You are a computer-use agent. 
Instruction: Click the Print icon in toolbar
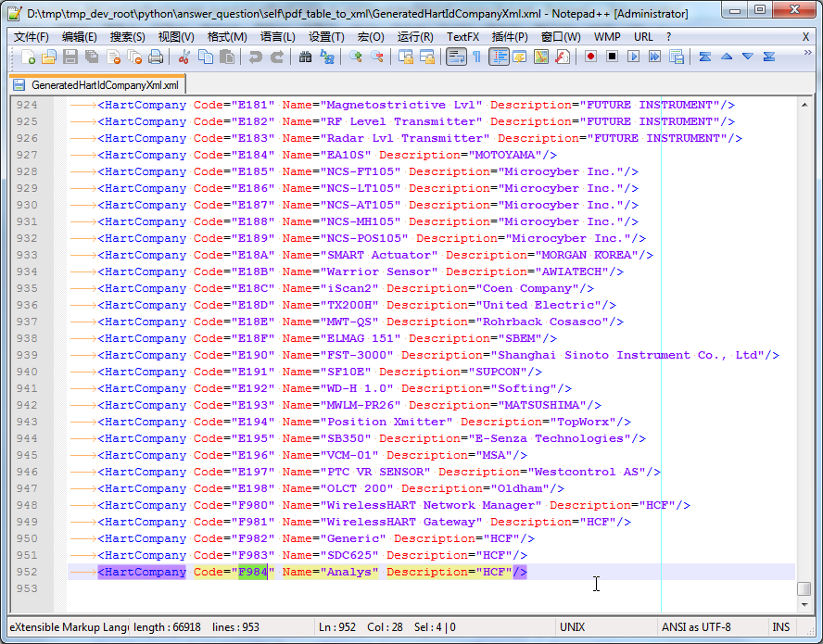156,57
